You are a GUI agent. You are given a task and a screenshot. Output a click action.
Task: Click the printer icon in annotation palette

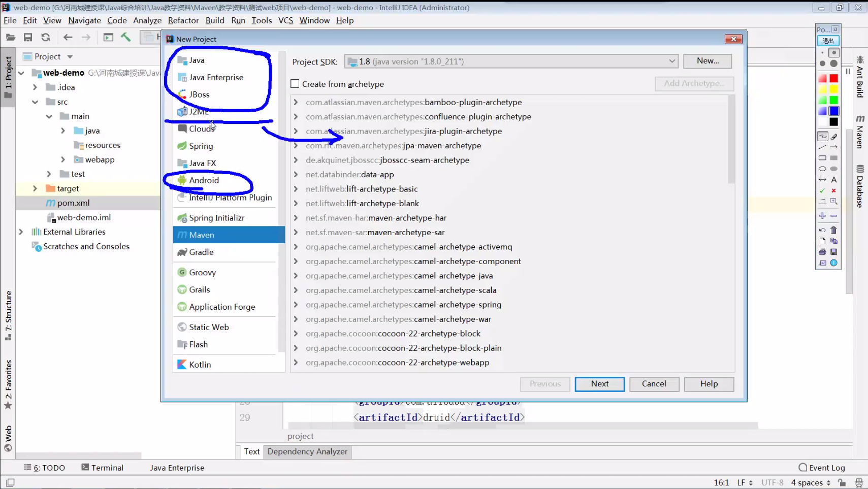tap(823, 252)
